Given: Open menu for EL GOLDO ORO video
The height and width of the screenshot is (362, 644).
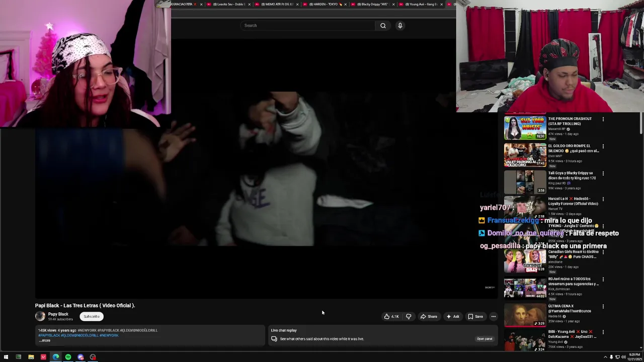Looking at the screenshot, I should click(603, 147).
